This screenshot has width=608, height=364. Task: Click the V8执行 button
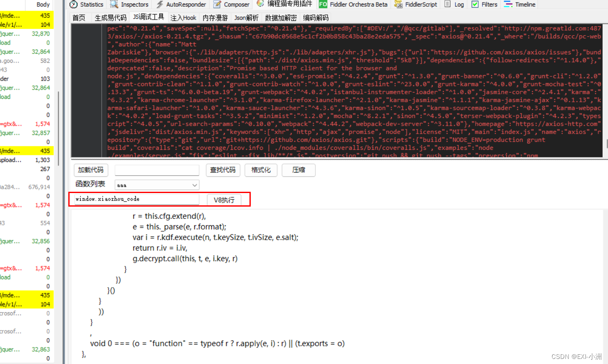click(224, 200)
